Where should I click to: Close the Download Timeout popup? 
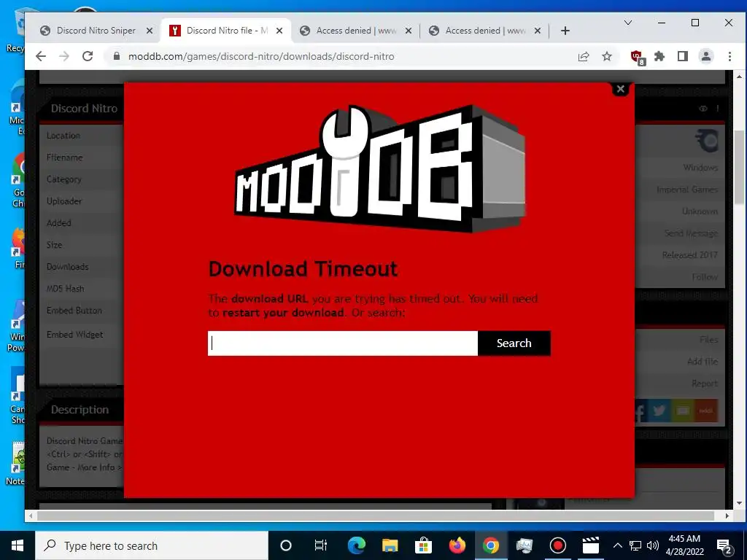620,89
